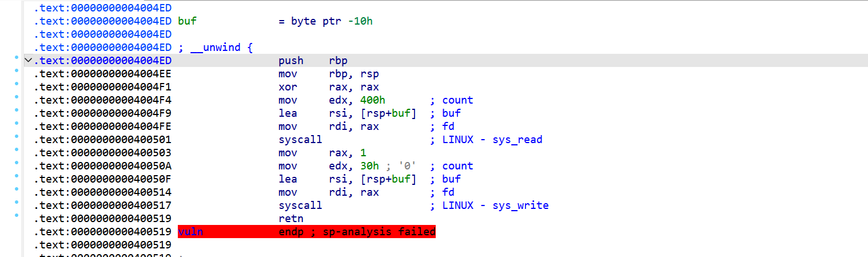Click address .text:0000000000400501
The height and width of the screenshot is (257, 868).
click(102, 140)
